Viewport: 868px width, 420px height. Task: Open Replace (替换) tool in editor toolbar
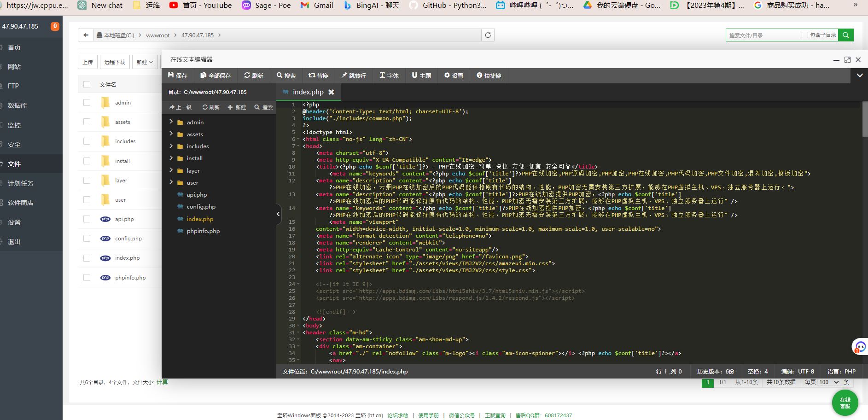click(x=318, y=76)
